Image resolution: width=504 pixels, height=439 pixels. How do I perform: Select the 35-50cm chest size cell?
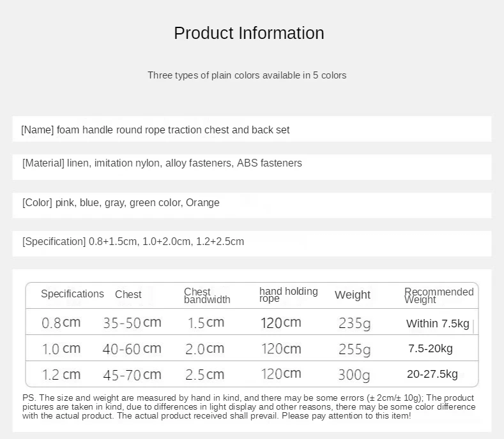(x=132, y=323)
